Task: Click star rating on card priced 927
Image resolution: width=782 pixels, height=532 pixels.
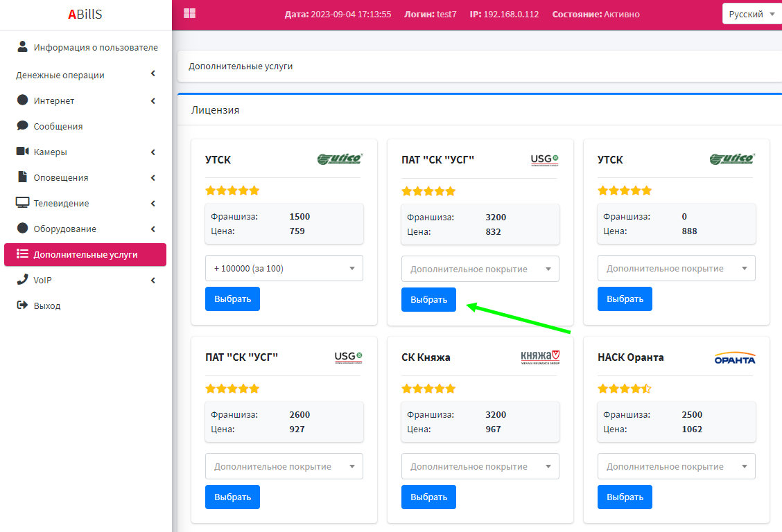Action: pos(232,389)
